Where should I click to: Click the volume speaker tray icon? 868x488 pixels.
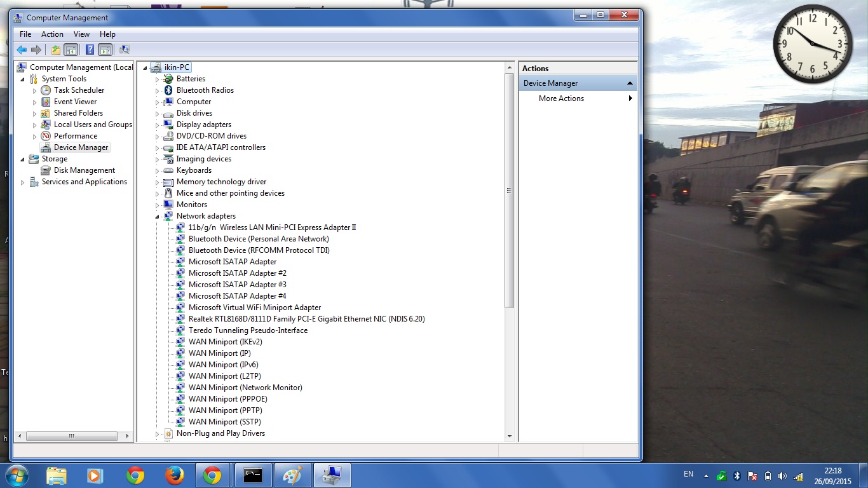[x=782, y=476]
